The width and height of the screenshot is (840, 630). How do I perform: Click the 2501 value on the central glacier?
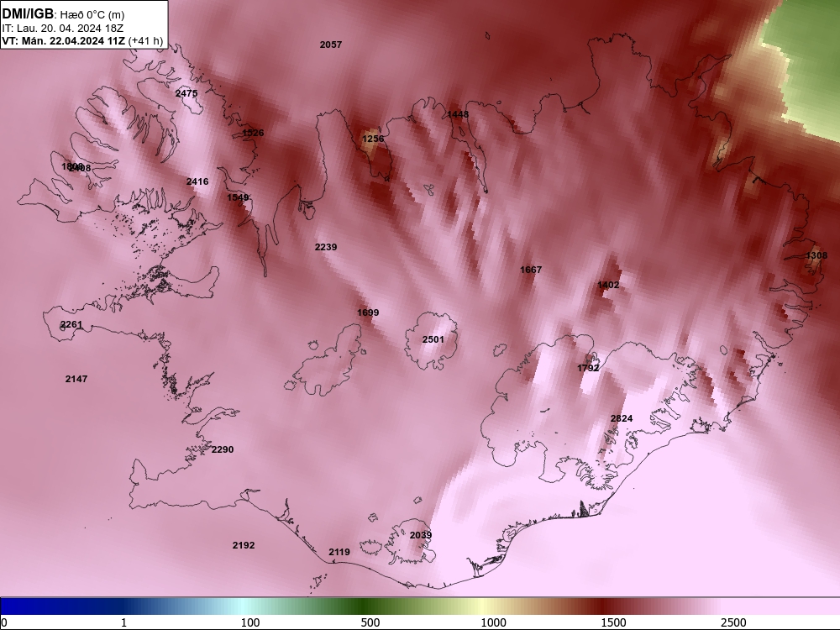point(433,339)
